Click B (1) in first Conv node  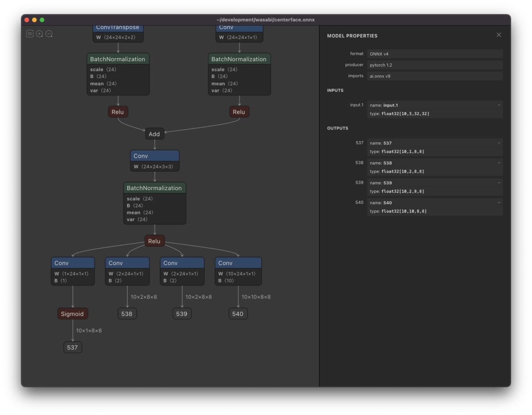(61, 281)
